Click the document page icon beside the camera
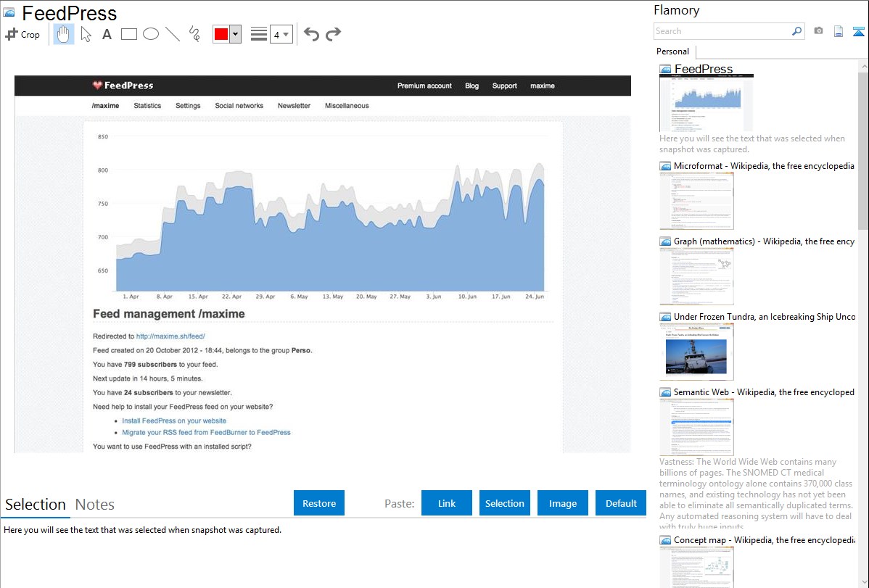 coord(839,31)
